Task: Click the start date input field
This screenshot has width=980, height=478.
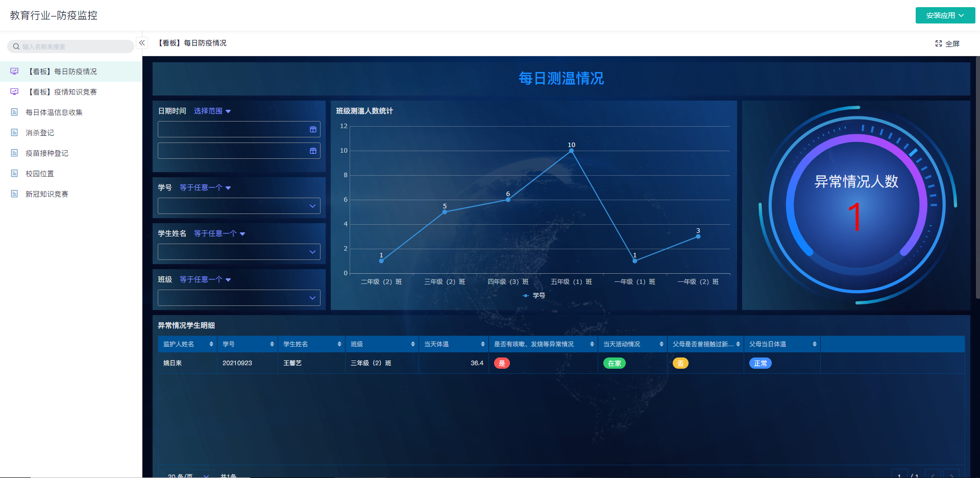Action: tap(239, 129)
